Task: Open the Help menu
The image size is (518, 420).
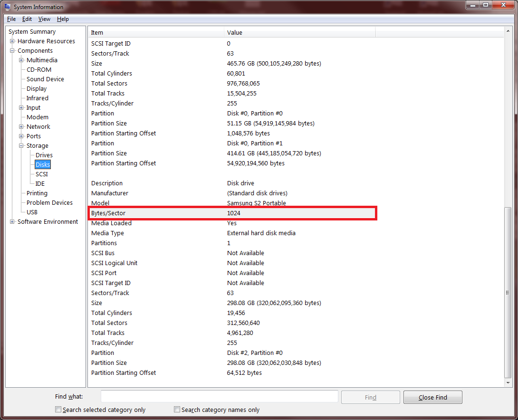Action: pyautogui.click(x=63, y=19)
